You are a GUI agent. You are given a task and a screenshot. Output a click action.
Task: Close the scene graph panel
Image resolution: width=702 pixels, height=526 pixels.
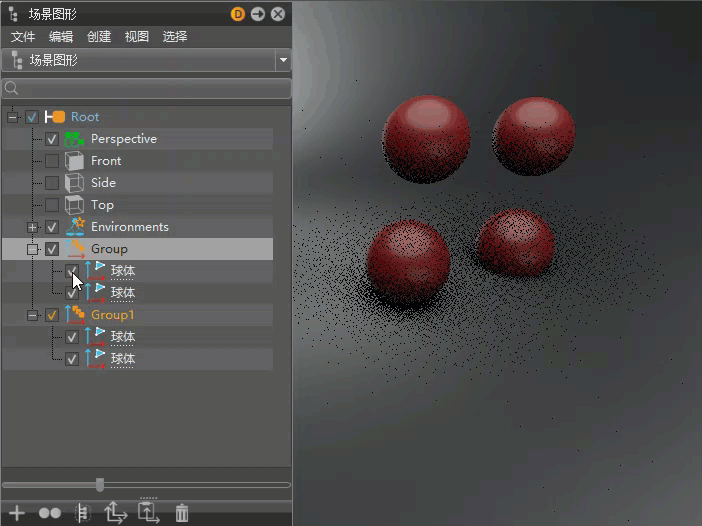[x=278, y=14]
